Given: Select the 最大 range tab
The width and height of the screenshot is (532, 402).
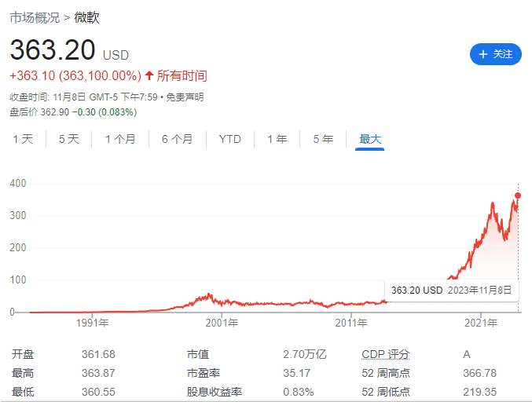Looking at the screenshot, I should (x=370, y=139).
